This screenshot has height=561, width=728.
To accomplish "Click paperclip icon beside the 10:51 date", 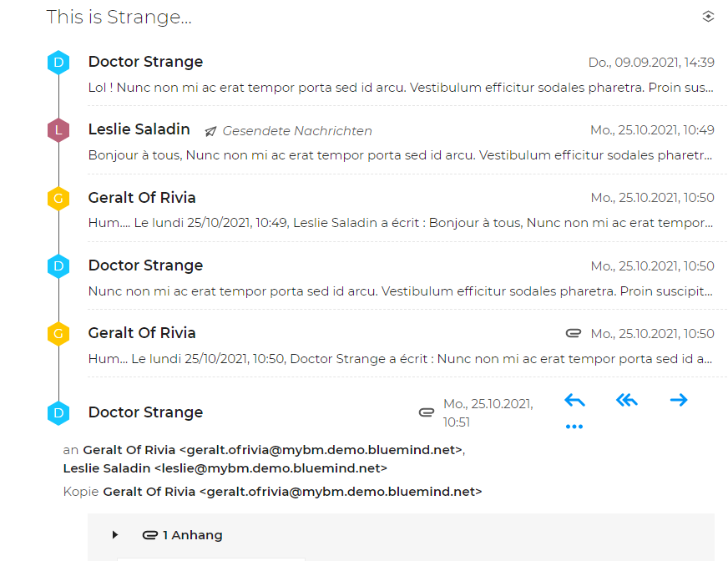I will tap(427, 412).
